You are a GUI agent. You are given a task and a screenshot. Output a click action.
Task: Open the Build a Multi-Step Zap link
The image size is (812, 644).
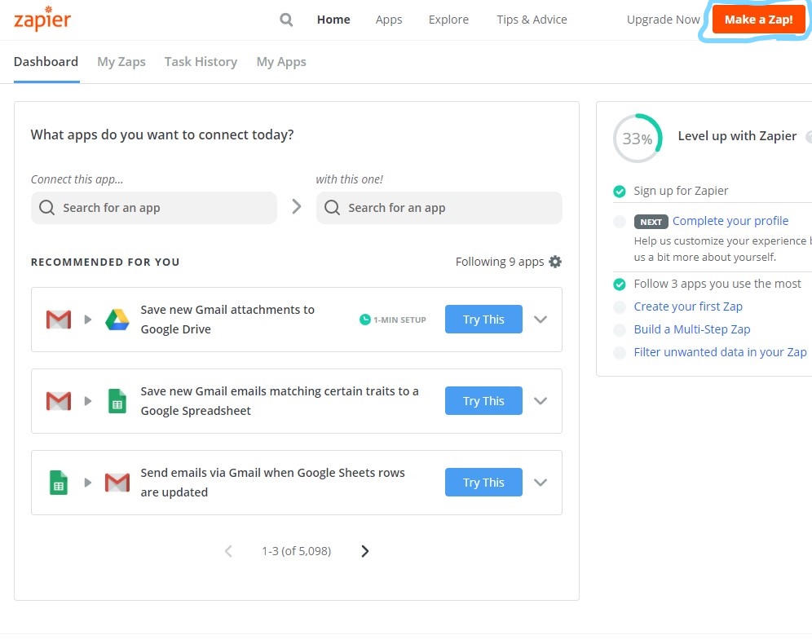[x=692, y=329]
